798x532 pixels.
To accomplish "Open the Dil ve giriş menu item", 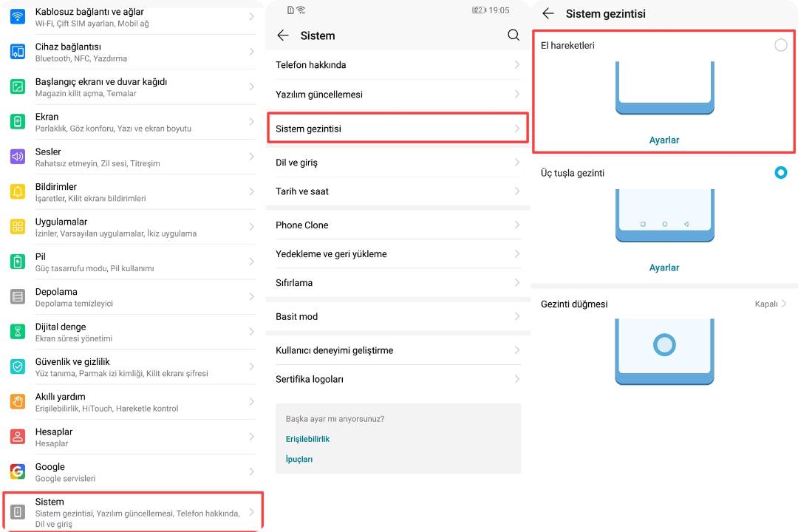I will click(397, 163).
